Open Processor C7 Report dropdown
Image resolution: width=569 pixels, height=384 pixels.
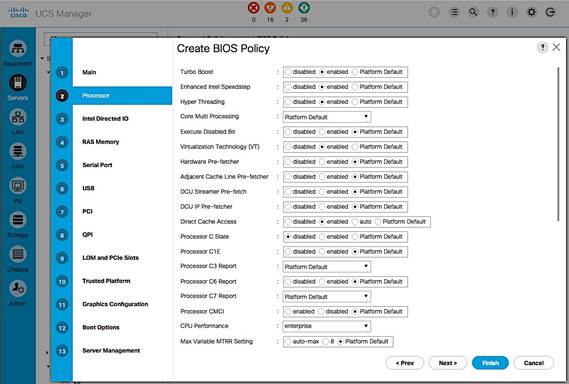327,297
